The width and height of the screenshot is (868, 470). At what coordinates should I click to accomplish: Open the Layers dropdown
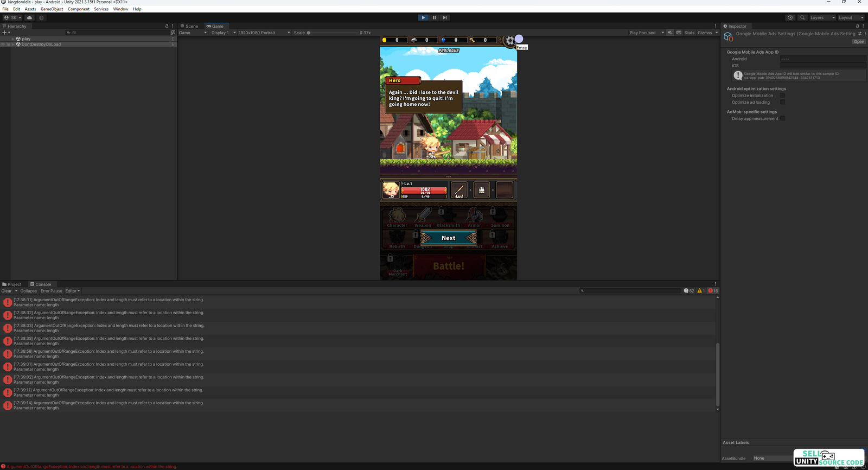822,17
